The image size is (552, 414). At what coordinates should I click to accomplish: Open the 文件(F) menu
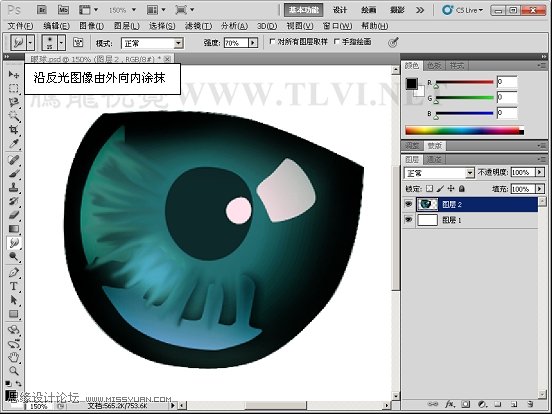(20, 26)
